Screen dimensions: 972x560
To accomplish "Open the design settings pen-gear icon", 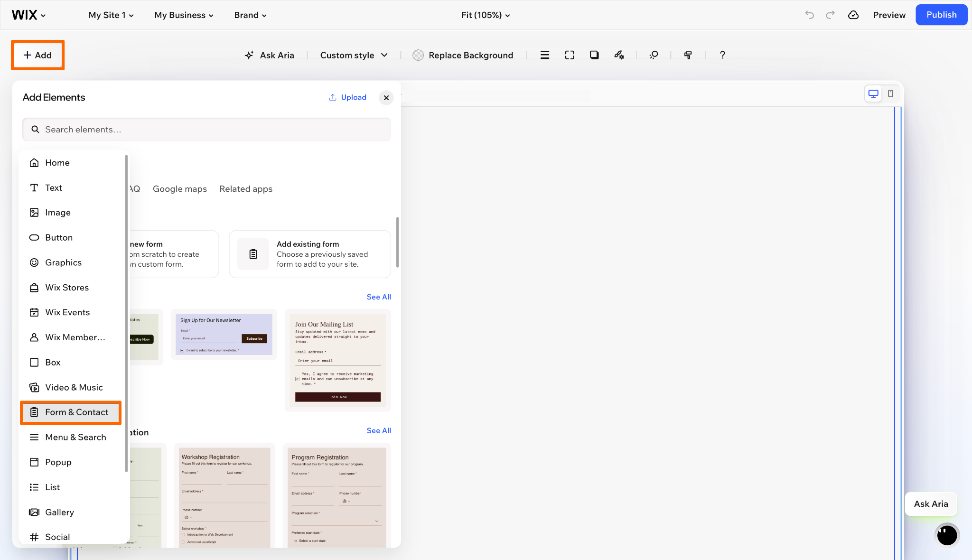I will (x=619, y=55).
